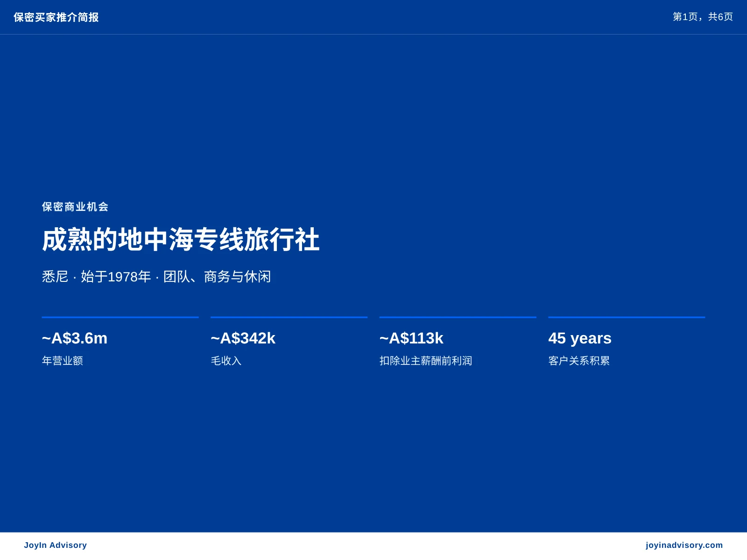Click the 年营业额 label

(x=63, y=361)
